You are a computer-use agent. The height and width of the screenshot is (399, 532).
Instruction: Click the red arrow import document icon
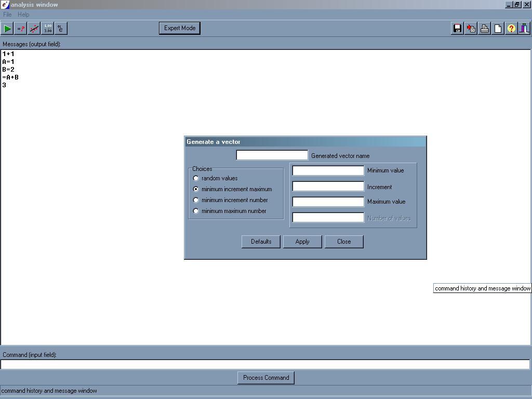coord(471,29)
